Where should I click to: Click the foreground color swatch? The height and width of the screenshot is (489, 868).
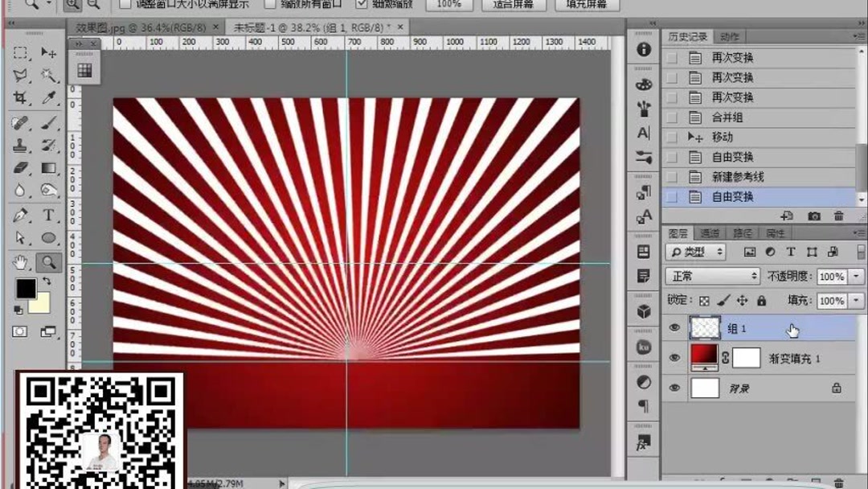coord(27,289)
